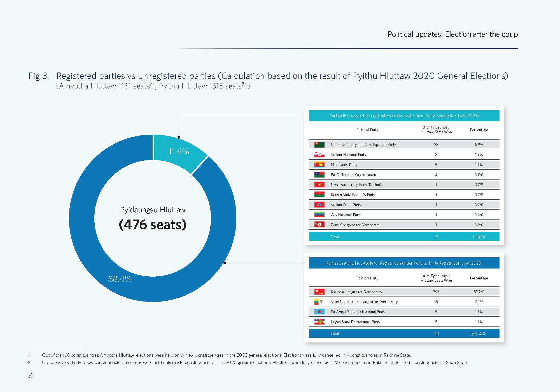
Task: Click the 88.4% total in blue table row
Action: coord(479,333)
